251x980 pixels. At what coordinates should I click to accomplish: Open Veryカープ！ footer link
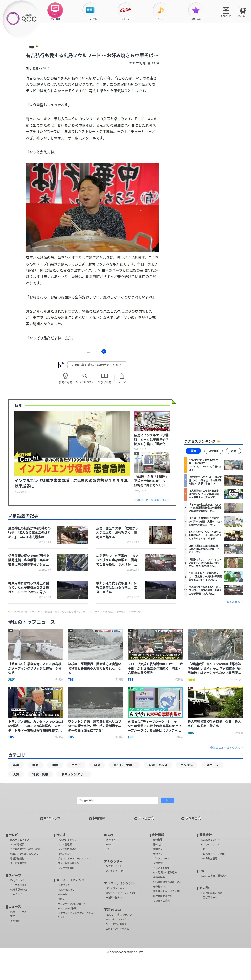pyautogui.click(x=17, y=880)
